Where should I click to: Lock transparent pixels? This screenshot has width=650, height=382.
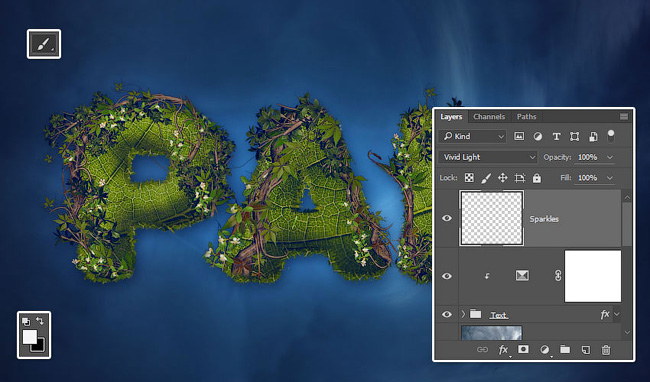[469, 178]
